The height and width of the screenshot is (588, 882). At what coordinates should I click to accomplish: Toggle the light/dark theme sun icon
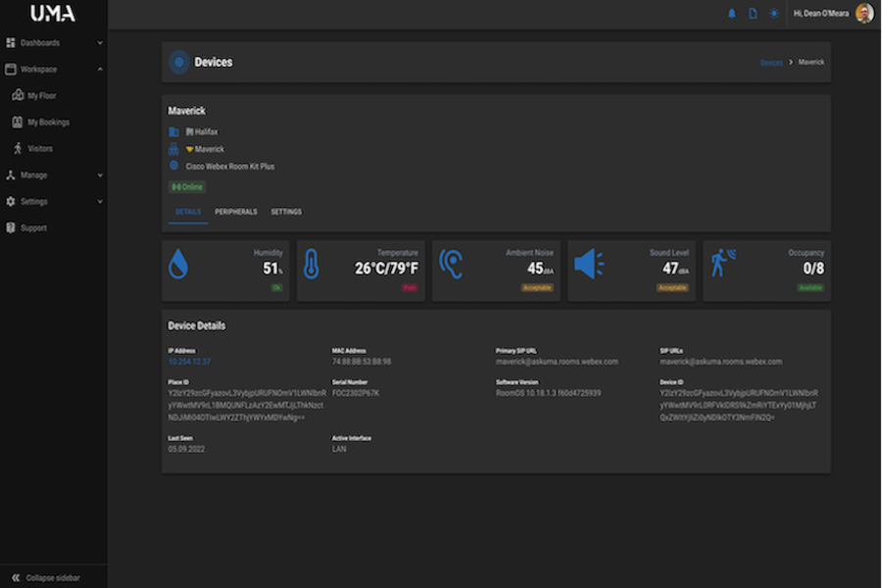[x=774, y=14]
